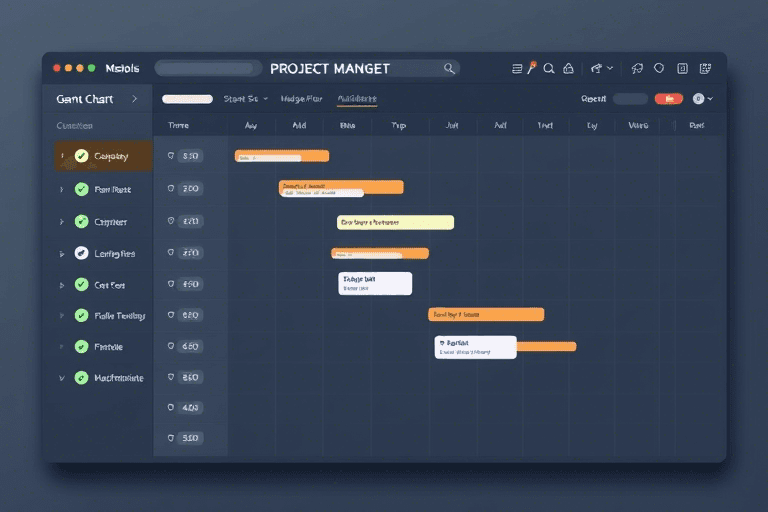
Task: Toggle the green checkmark for the Company task
Action: click(x=82, y=156)
